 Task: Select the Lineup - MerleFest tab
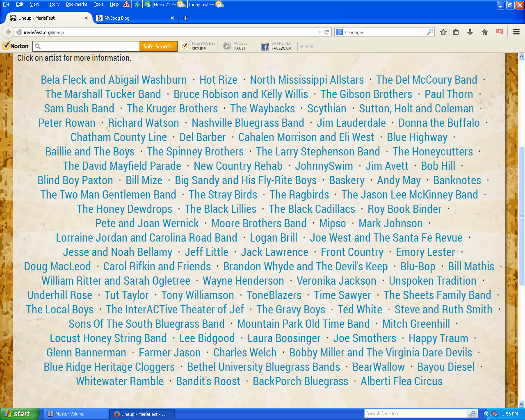(x=49, y=18)
